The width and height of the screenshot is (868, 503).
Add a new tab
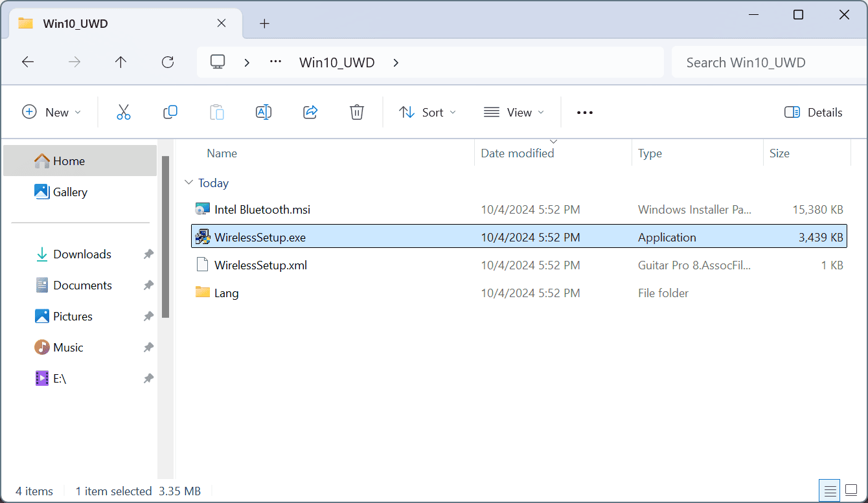click(264, 23)
